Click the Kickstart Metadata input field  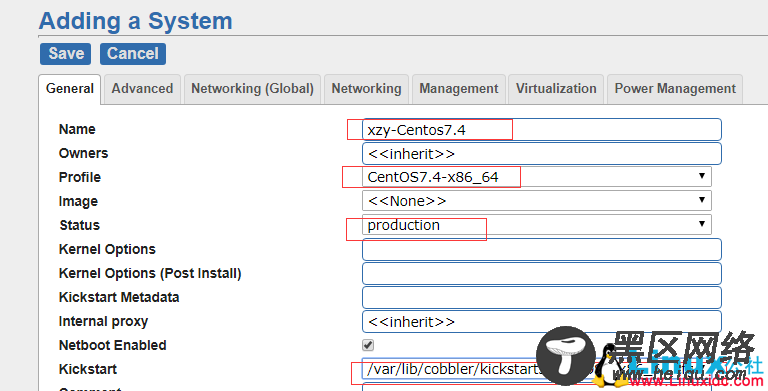542,297
